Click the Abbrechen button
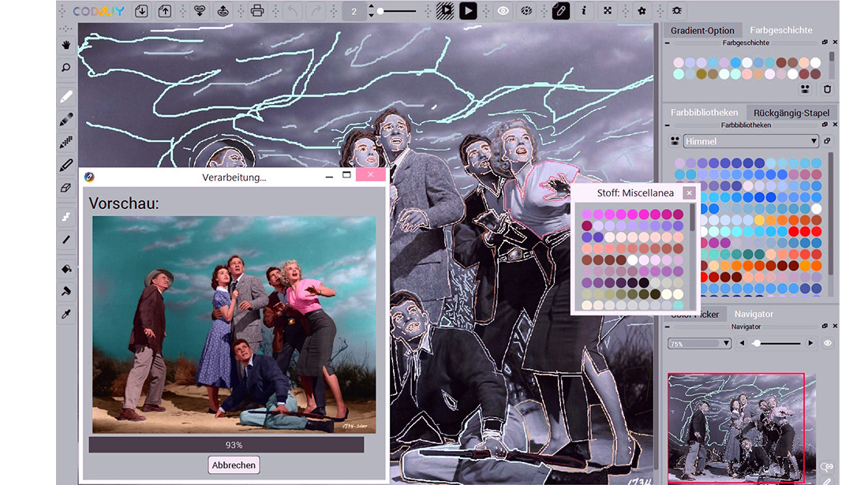 [x=234, y=465]
